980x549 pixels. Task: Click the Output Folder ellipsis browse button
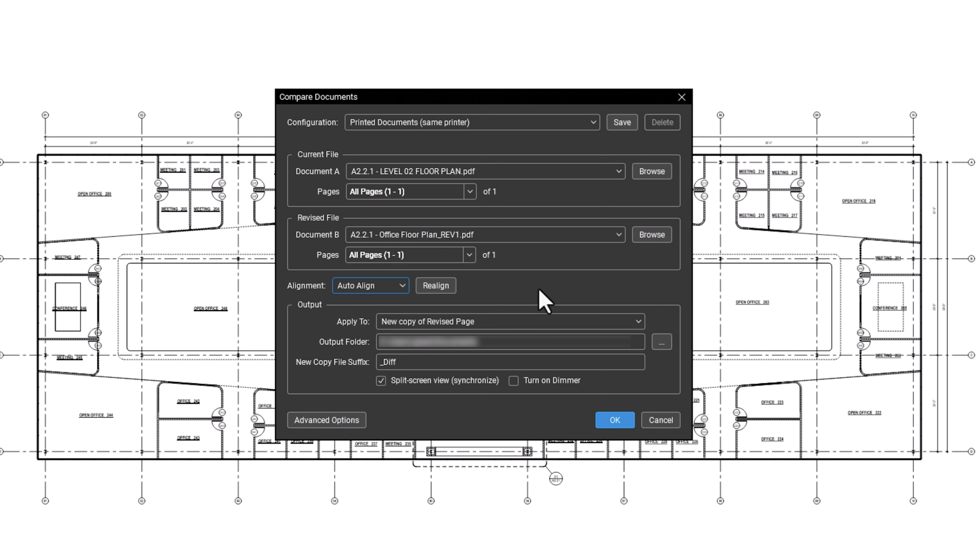[x=661, y=342]
